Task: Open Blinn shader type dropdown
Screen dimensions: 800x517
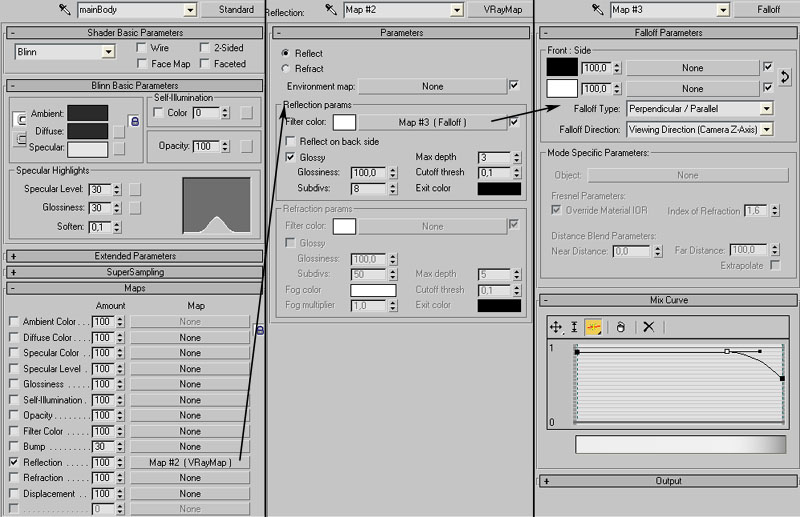Action: coord(108,52)
